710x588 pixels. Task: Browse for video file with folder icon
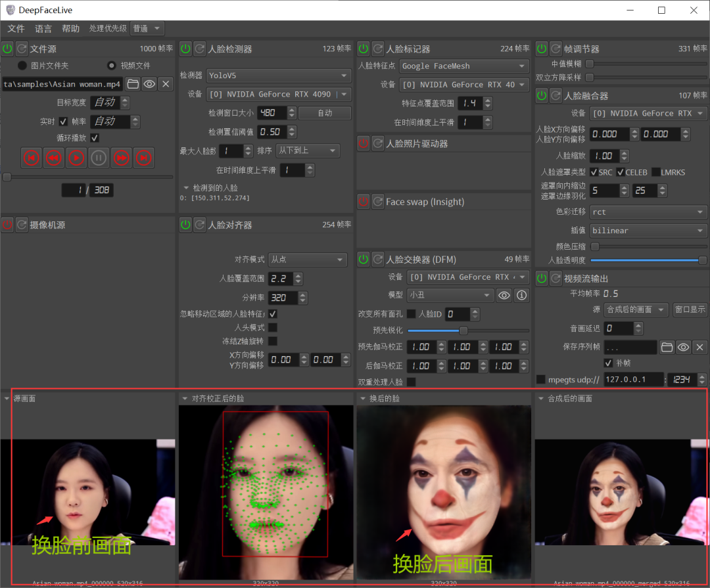[x=133, y=83]
